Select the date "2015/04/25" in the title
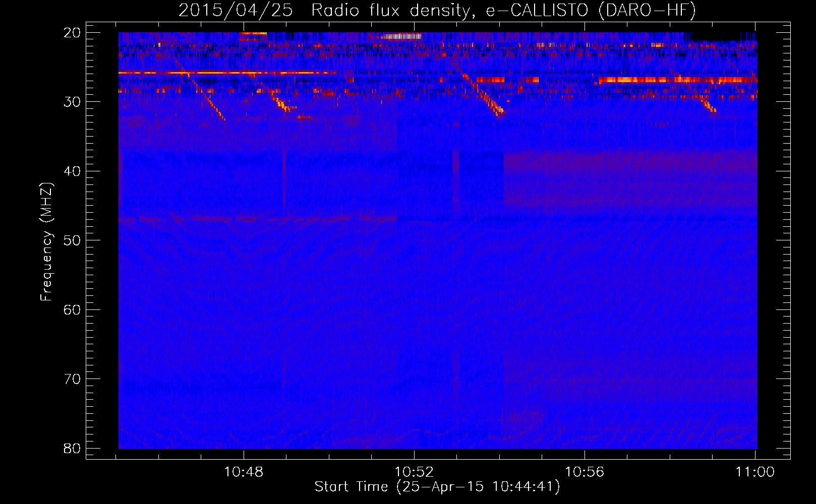 236,11
